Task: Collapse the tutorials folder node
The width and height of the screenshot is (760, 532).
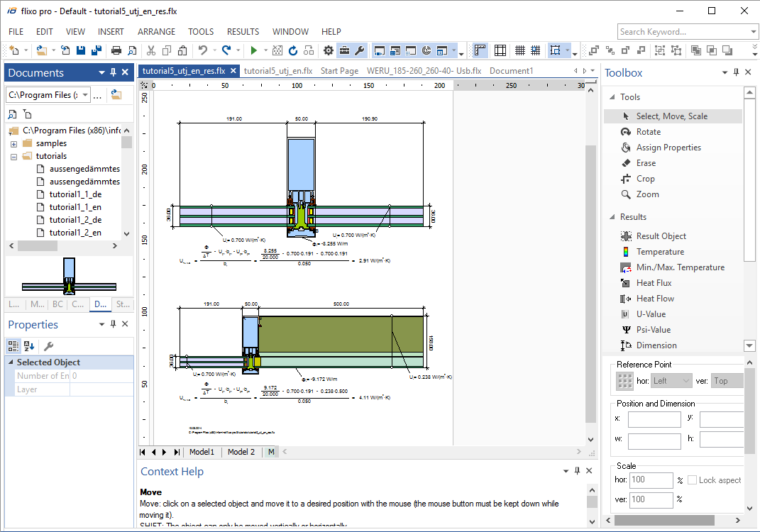Action: (13, 157)
